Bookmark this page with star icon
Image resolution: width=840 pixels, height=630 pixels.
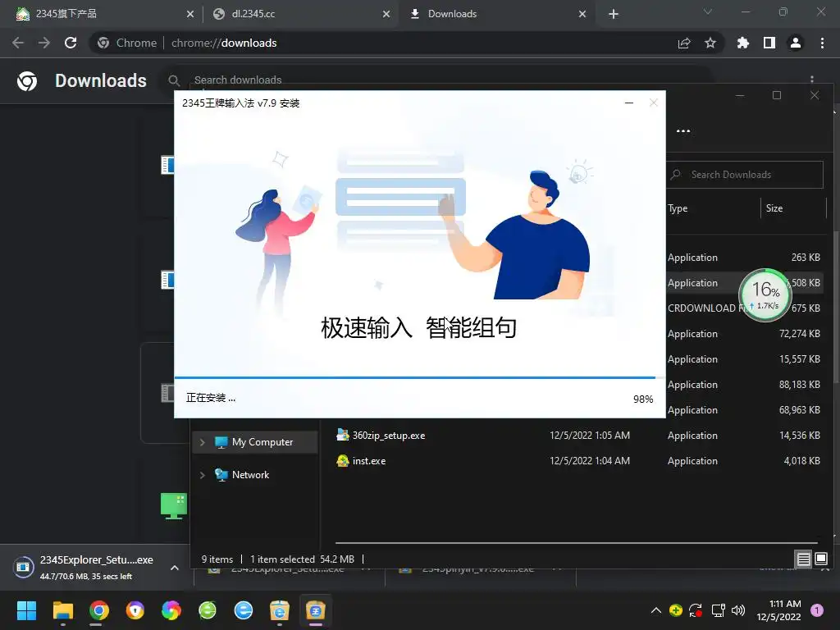click(710, 43)
